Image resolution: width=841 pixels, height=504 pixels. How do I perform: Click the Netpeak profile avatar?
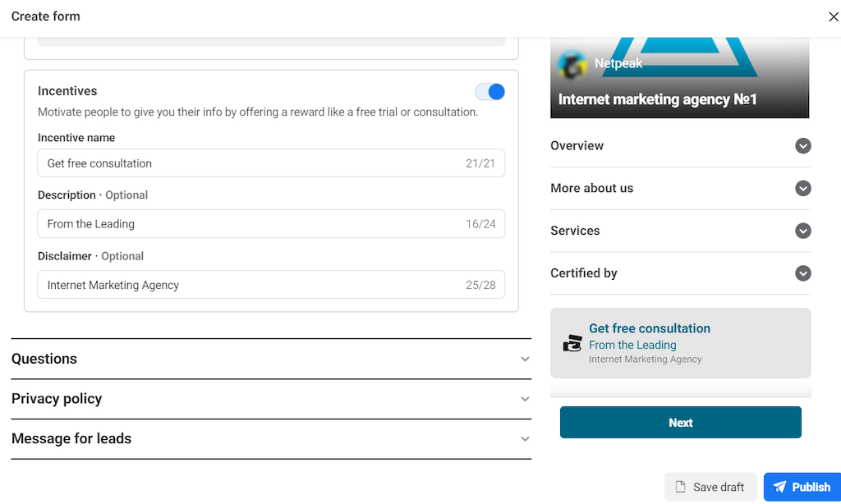(x=572, y=64)
